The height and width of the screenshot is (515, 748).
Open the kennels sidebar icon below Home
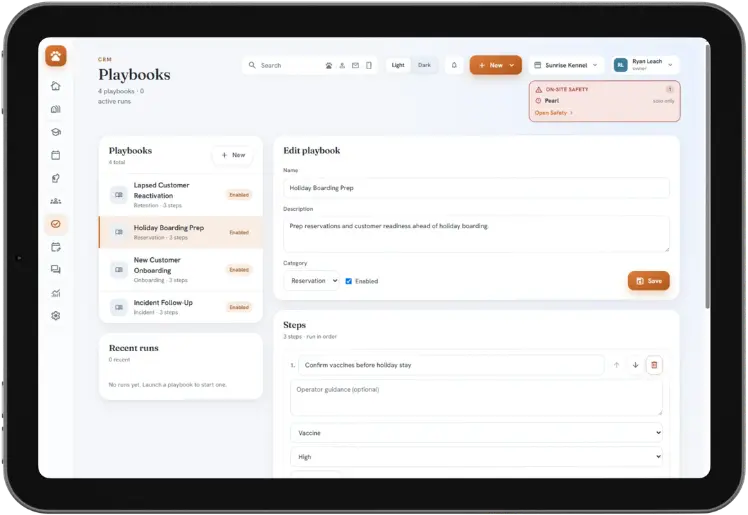tap(56, 109)
